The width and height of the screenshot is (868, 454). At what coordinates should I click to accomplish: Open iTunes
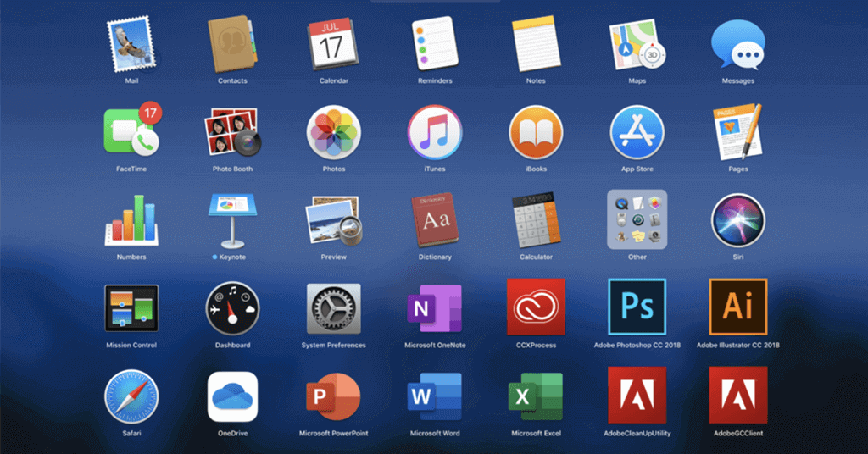click(435, 133)
